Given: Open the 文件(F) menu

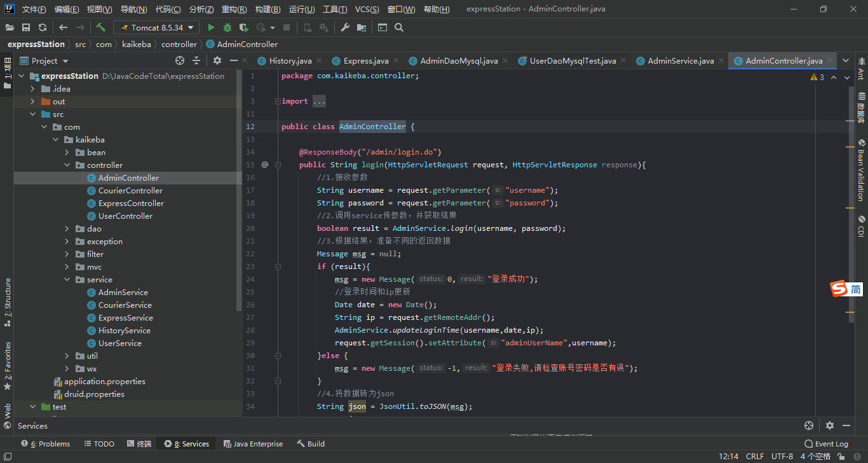Looking at the screenshot, I should click(x=34, y=10).
